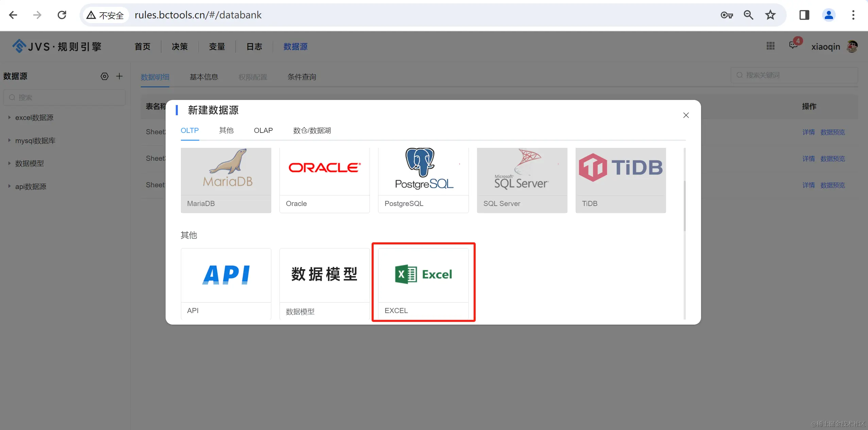
Task: Select the MariaDB data source card
Action: pyautogui.click(x=226, y=179)
